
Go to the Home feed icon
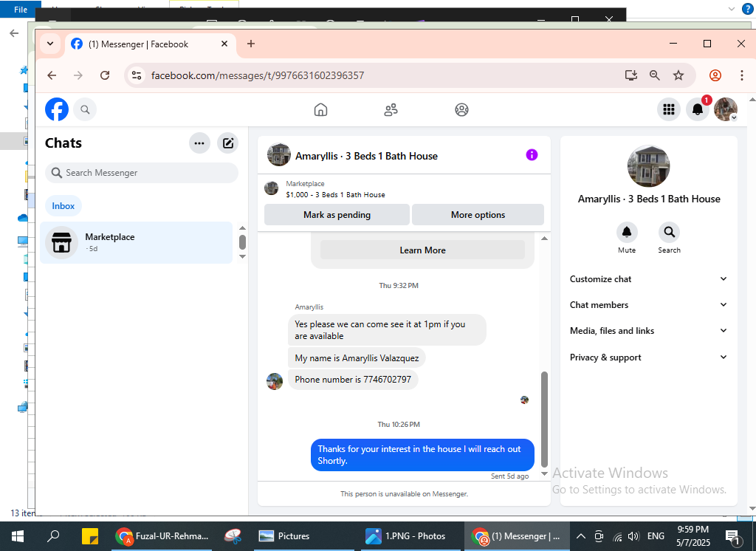(x=320, y=110)
